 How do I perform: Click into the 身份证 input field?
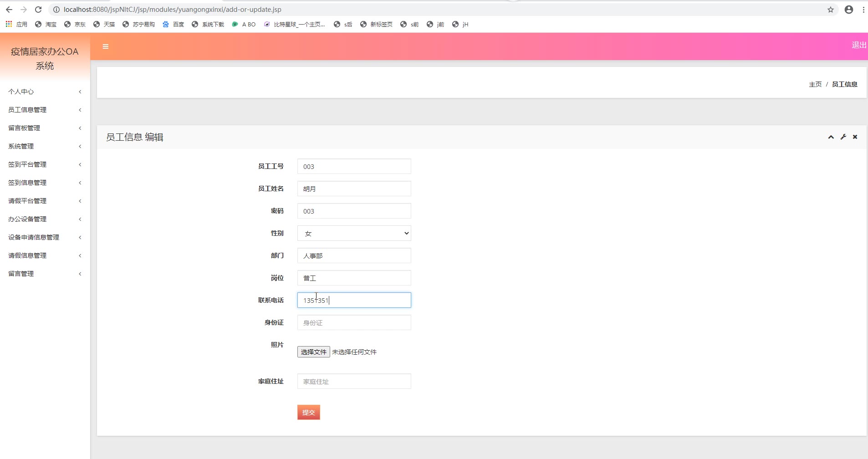354,322
